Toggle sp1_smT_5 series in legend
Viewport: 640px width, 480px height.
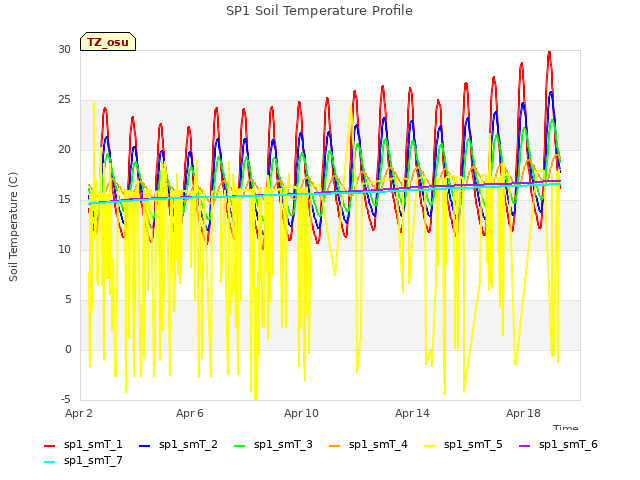tap(463, 444)
